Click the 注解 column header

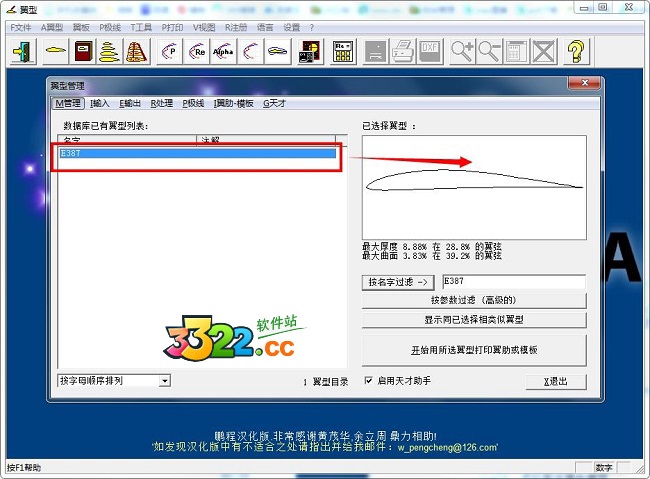tap(266, 139)
